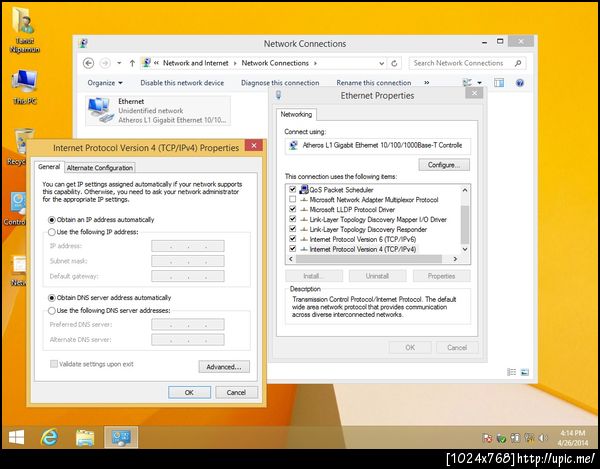Enable Microsoft Network Adapter Multiplexor Protocol checkbox
This screenshot has height=469, width=600.
[293, 199]
